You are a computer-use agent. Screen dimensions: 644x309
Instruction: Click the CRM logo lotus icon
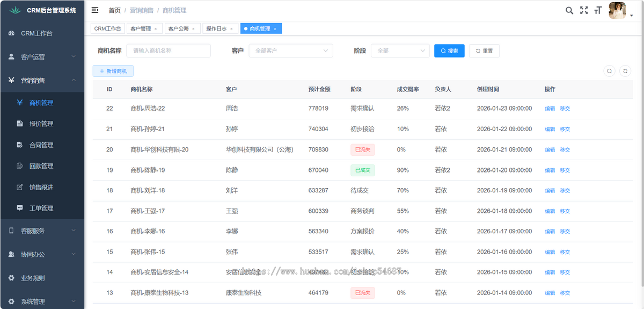(x=14, y=10)
